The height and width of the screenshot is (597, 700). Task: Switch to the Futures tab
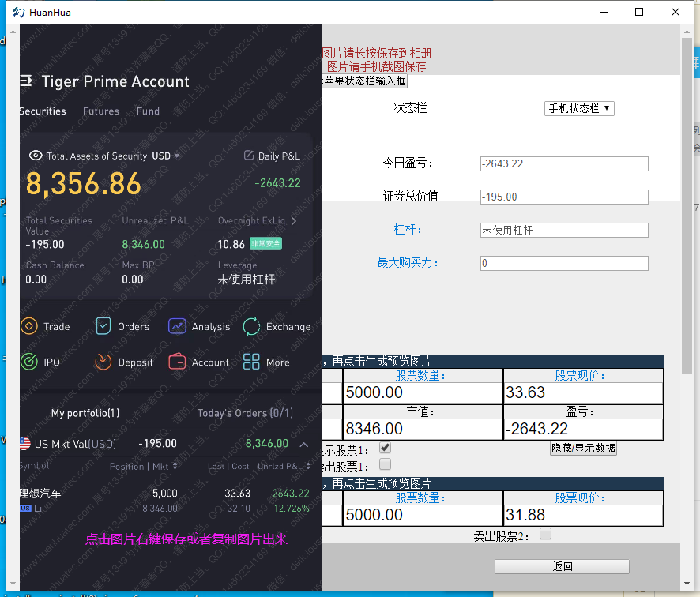(101, 111)
